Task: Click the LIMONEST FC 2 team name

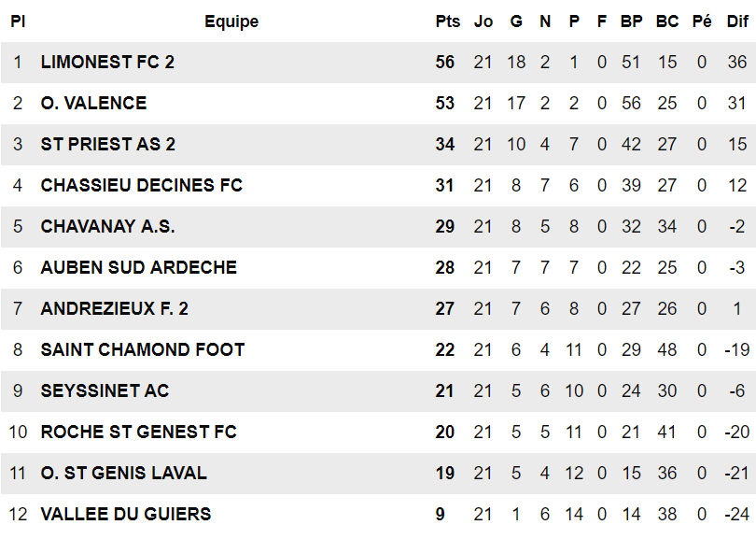Action: pyautogui.click(x=107, y=63)
